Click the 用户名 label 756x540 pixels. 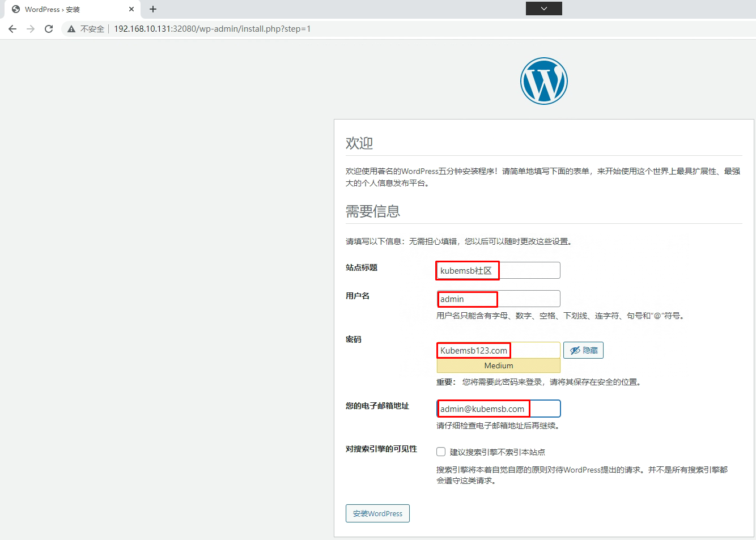[x=358, y=296]
